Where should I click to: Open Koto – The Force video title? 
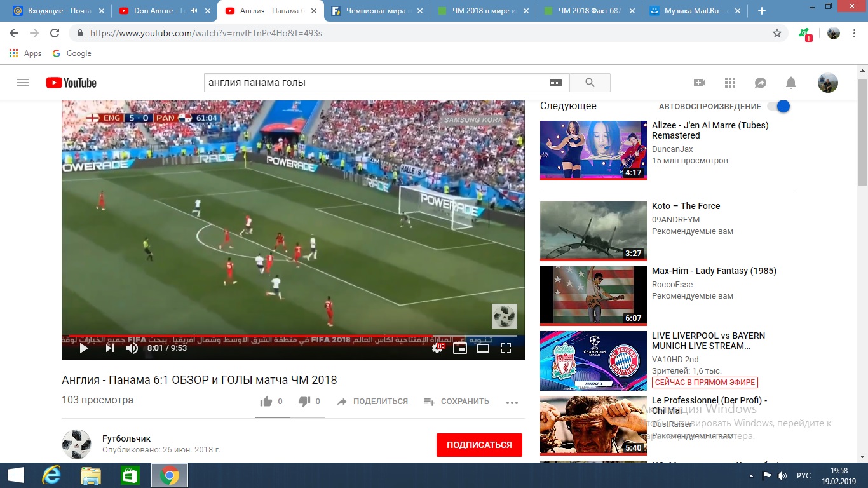(x=686, y=206)
